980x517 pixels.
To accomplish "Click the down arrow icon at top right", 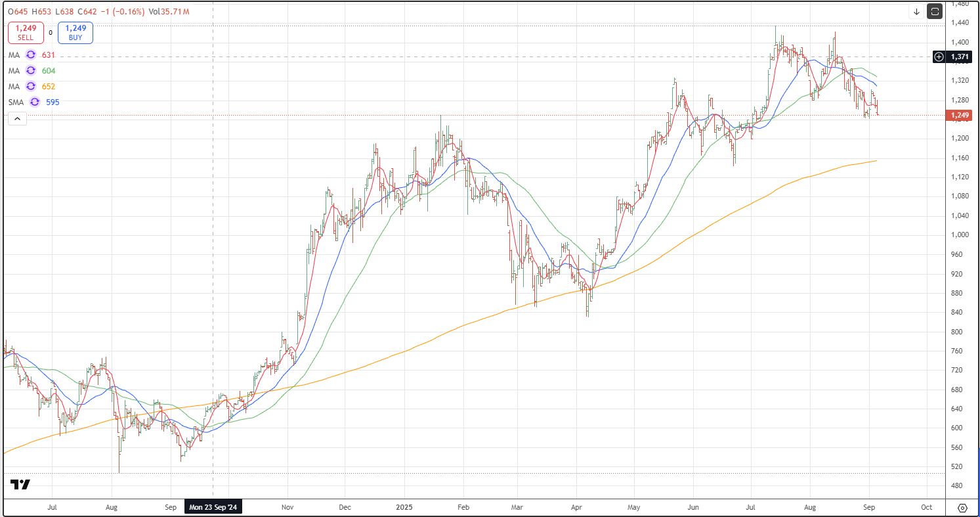I will (x=916, y=11).
